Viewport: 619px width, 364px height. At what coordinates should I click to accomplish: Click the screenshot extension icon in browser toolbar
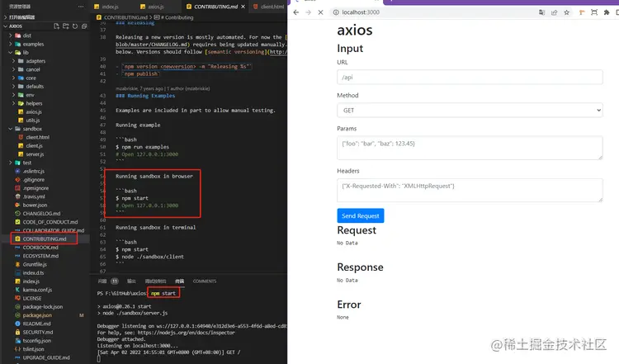tap(594, 12)
